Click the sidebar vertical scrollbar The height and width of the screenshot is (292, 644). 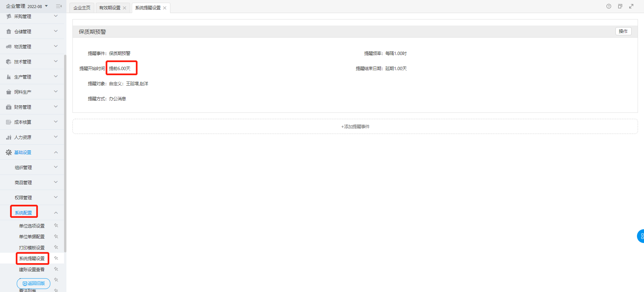[x=65, y=151]
